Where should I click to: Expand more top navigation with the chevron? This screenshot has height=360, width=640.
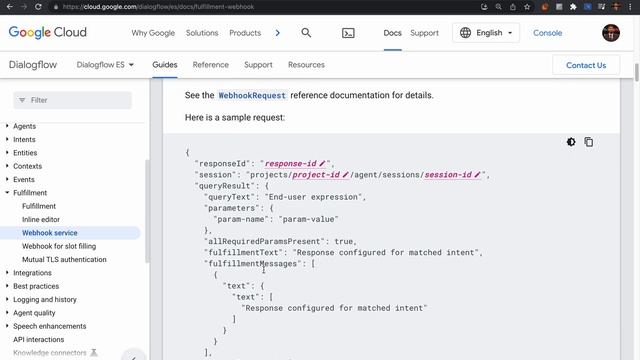pyautogui.click(x=278, y=33)
